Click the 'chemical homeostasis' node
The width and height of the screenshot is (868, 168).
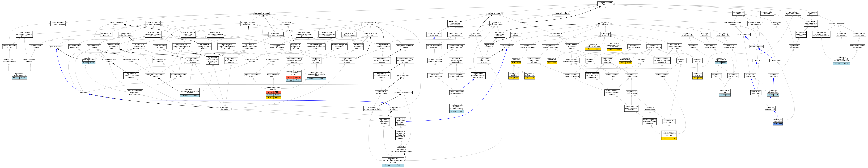tap(837, 23)
